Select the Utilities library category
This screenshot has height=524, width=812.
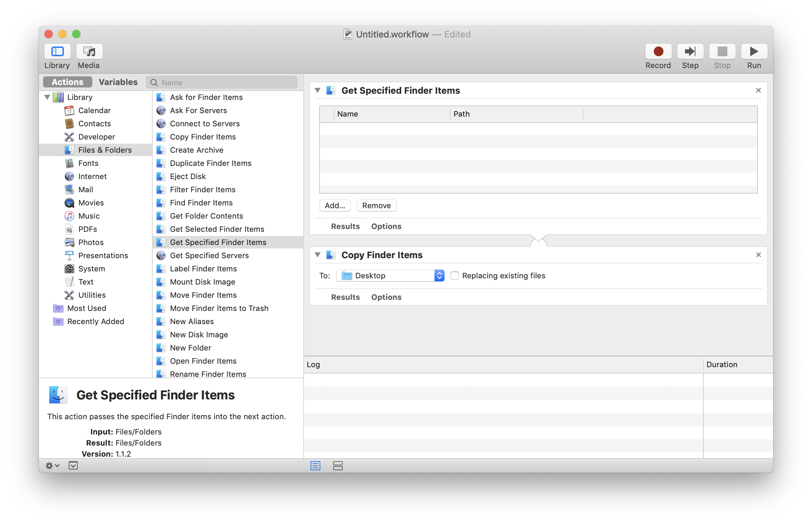[95, 295]
